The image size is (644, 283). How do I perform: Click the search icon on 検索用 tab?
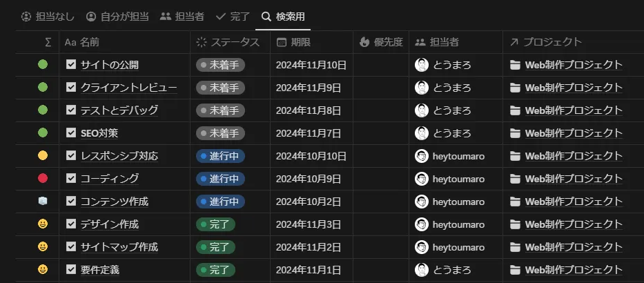[266, 17]
